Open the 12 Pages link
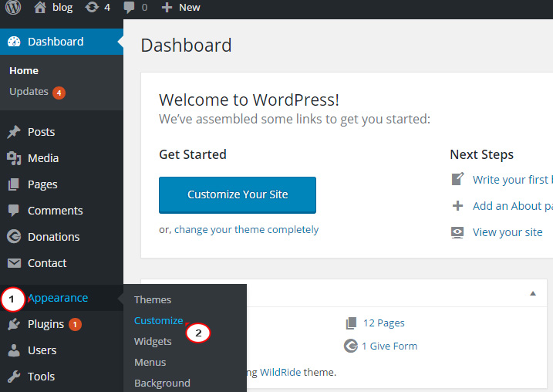Image resolution: width=553 pixels, height=392 pixels. 384,323
